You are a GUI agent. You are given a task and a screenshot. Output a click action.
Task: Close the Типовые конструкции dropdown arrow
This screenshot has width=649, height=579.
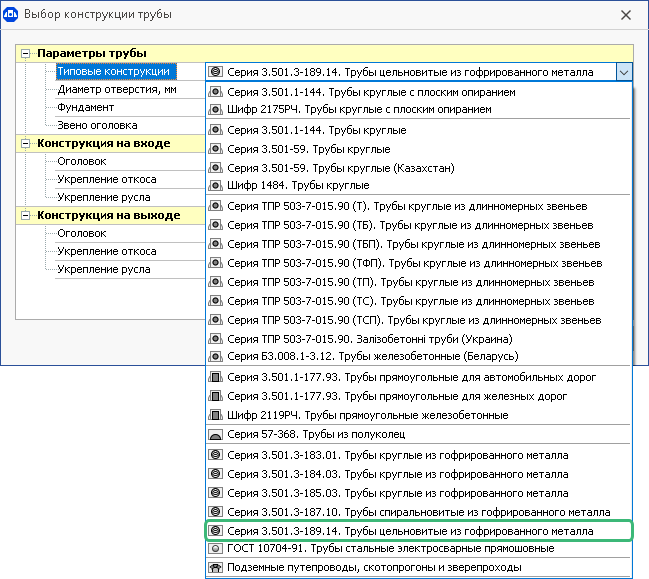(624, 72)
